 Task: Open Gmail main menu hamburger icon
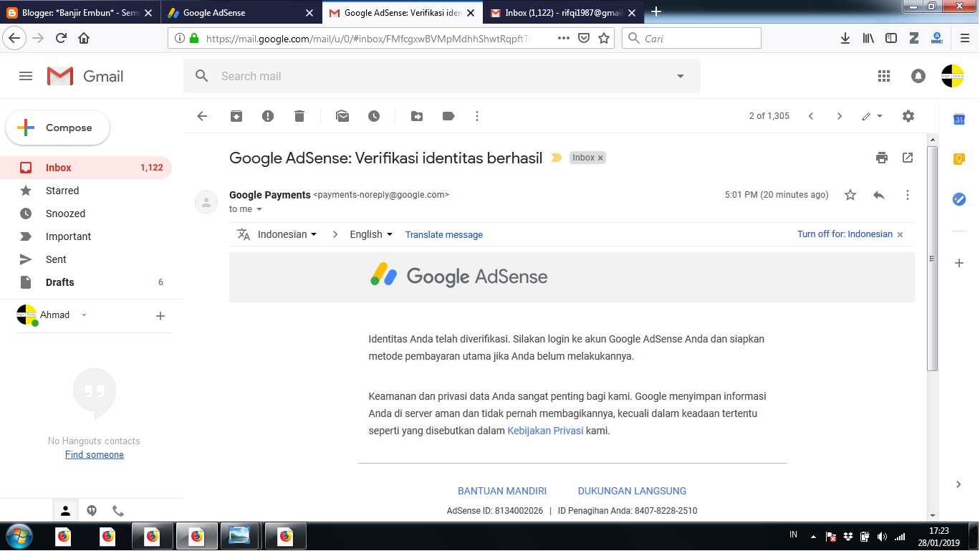(x=26, y=76)
